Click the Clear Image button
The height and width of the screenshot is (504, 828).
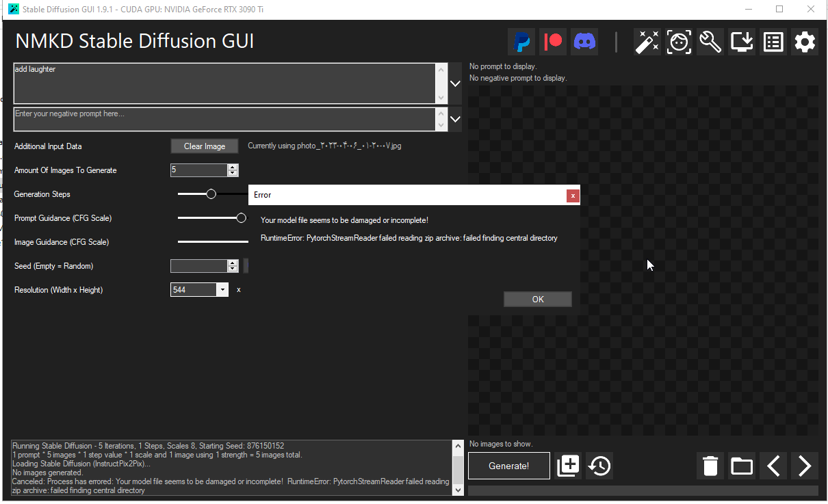(205, 146)
